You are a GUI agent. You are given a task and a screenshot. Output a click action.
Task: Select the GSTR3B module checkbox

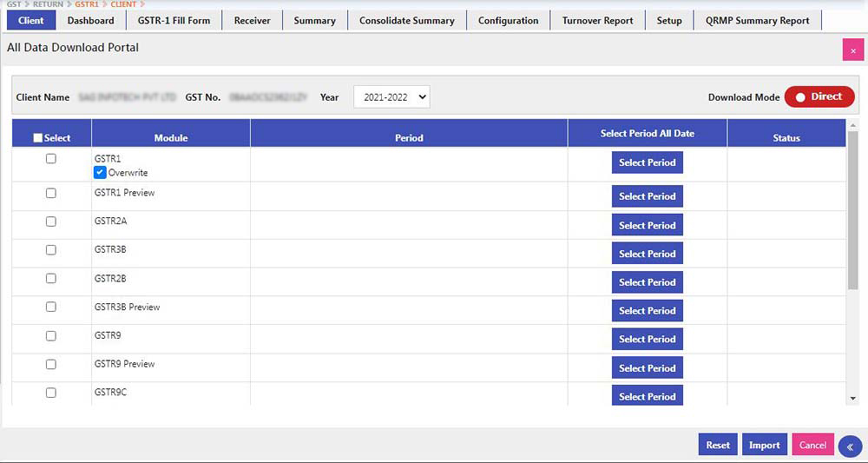pos(50,250)
